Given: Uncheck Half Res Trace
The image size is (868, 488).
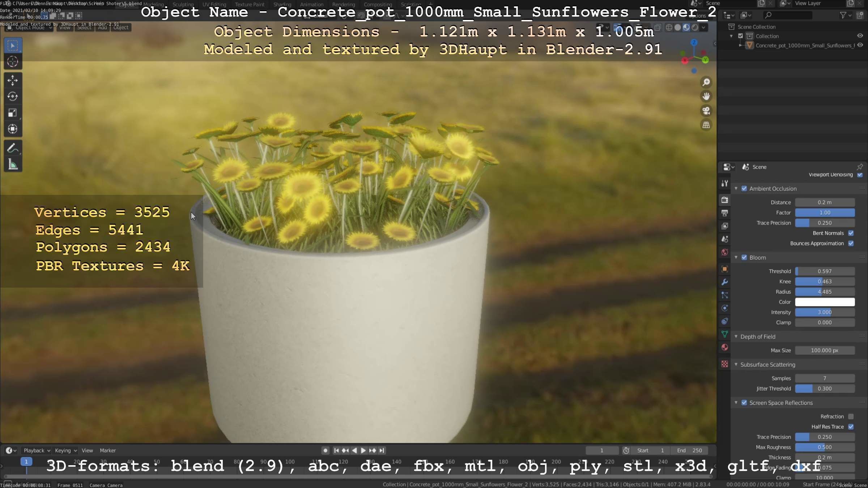Looking at the screenshot, I should pyautogui.click(x=851, y=427).
